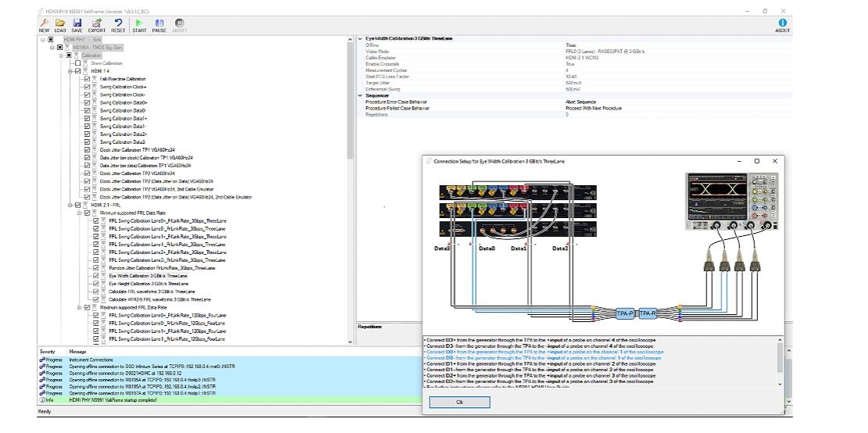The image size is (868, 433).
Task: Click the greyed ABORT icon
Action: click(x=180, y=23)
